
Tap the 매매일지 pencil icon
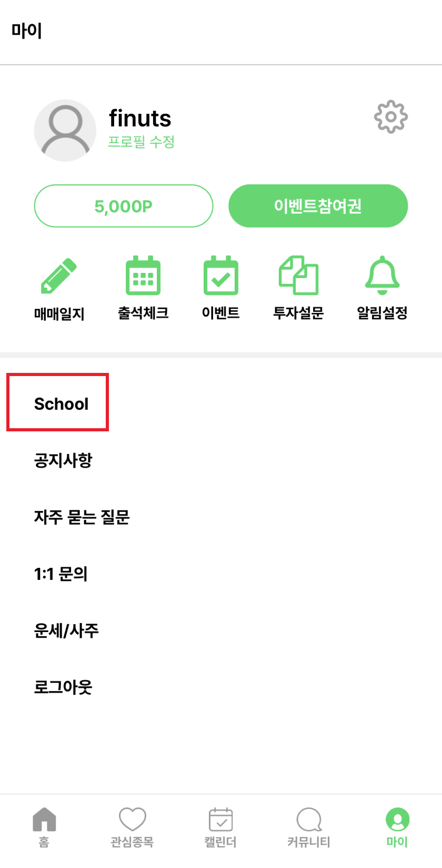tap(59, 276)
